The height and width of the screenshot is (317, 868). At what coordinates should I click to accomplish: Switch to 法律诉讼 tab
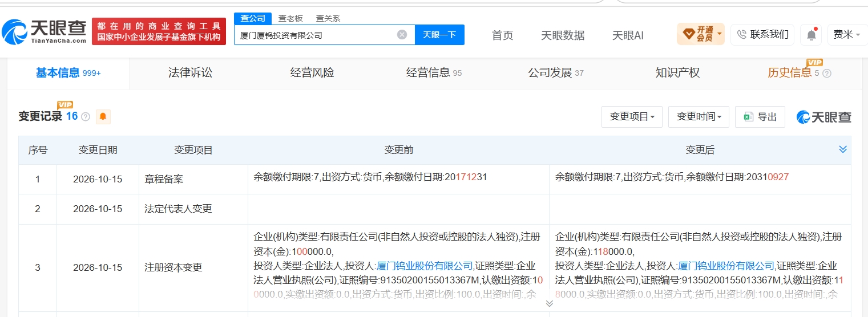pyautogui.click(x=190, y=73)
